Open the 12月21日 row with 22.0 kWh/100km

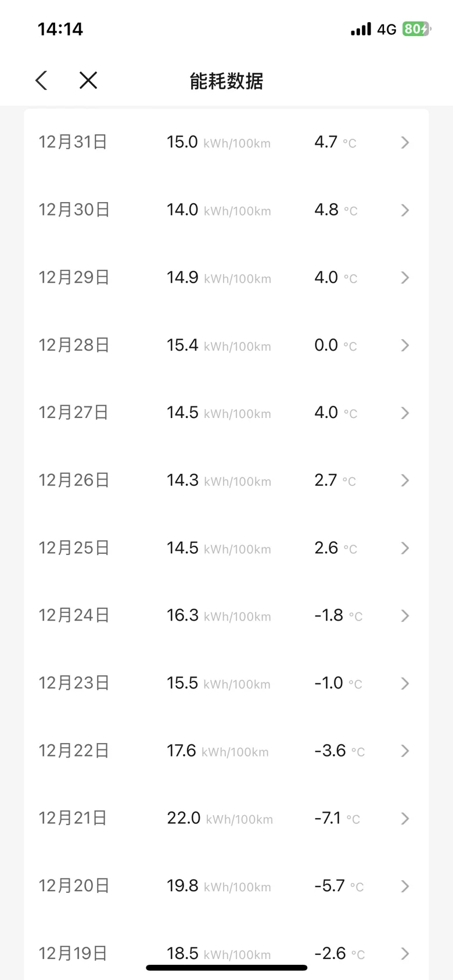[x=227, y=818]
